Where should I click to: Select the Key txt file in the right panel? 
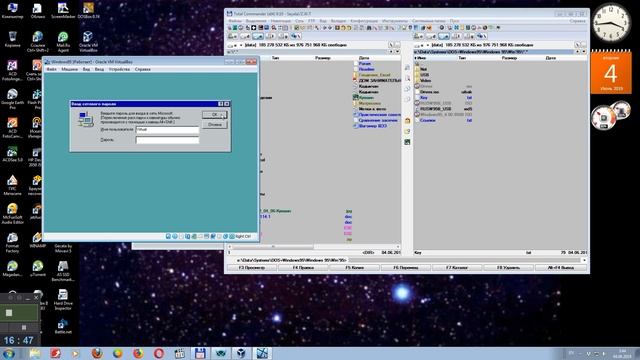pos(424,98)
